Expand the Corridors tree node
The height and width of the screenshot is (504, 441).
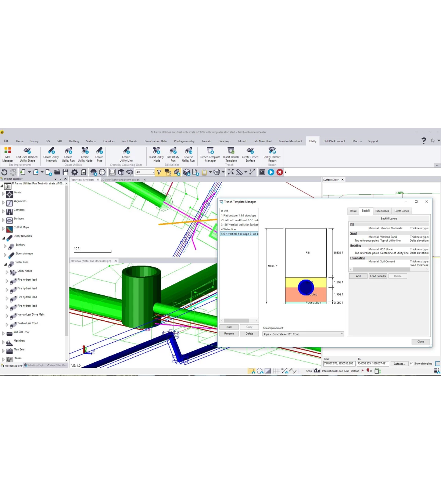3,211
